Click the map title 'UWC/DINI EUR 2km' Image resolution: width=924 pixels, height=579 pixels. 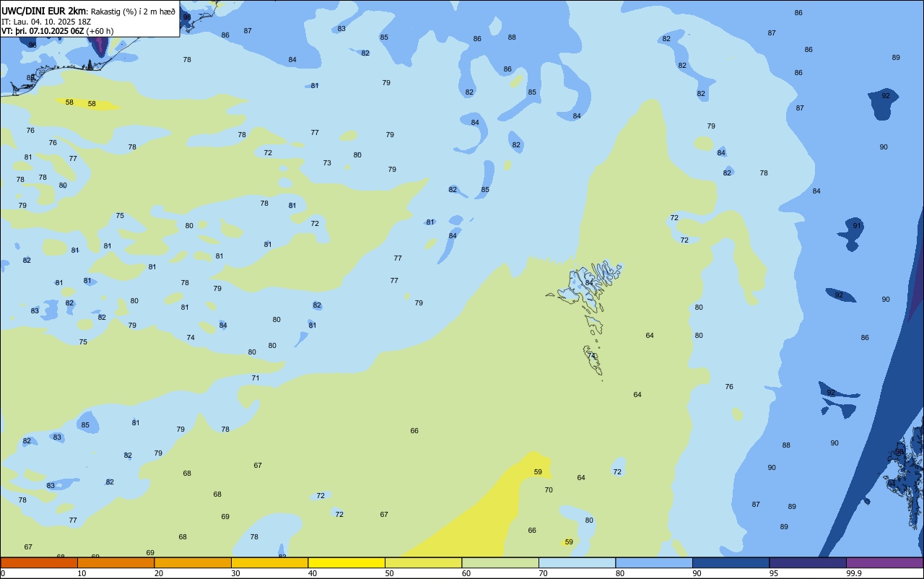pyautogui.click(x=44, y=11)
